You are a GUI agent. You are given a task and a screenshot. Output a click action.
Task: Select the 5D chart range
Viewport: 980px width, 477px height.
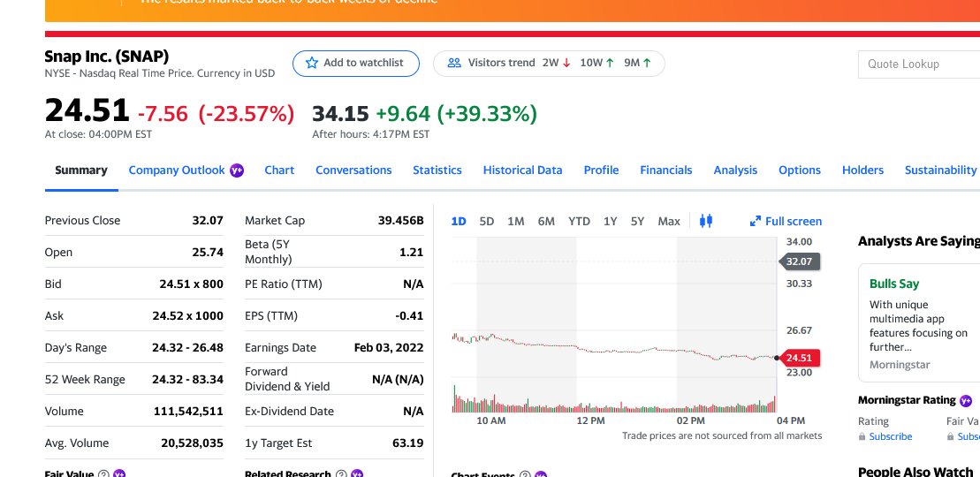tap(487, 222)
